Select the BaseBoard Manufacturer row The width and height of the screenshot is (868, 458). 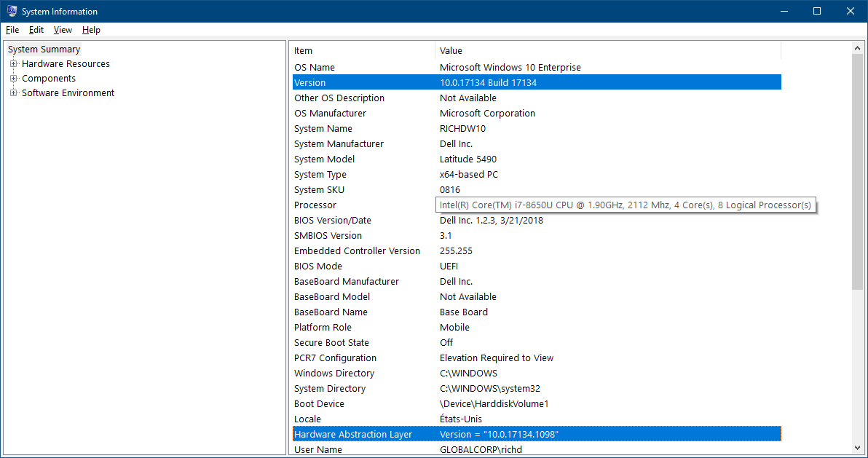coord(537,281)
